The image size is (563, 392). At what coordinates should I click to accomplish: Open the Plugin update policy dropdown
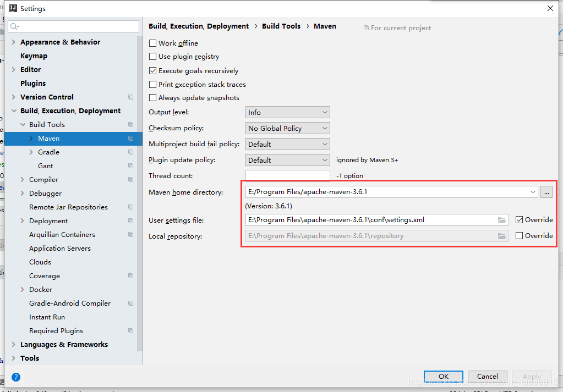pyautogui.click(x=288, y=160)
